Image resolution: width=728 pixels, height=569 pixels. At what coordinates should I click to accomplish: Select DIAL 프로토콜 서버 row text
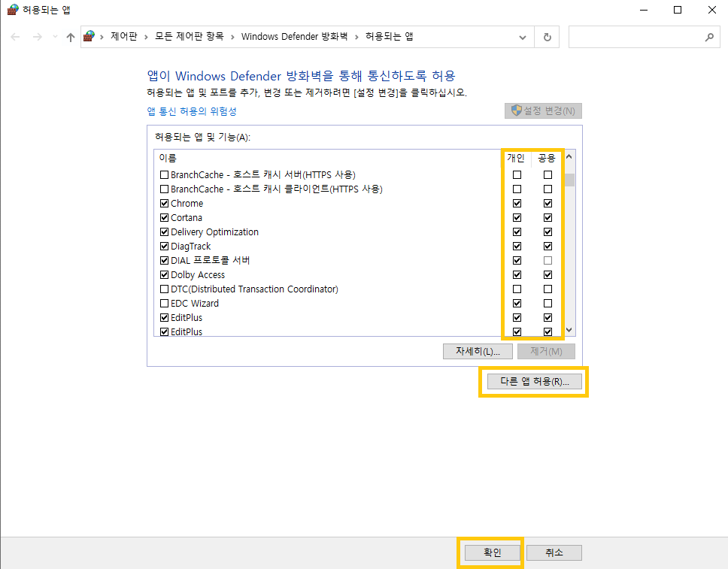211,260
